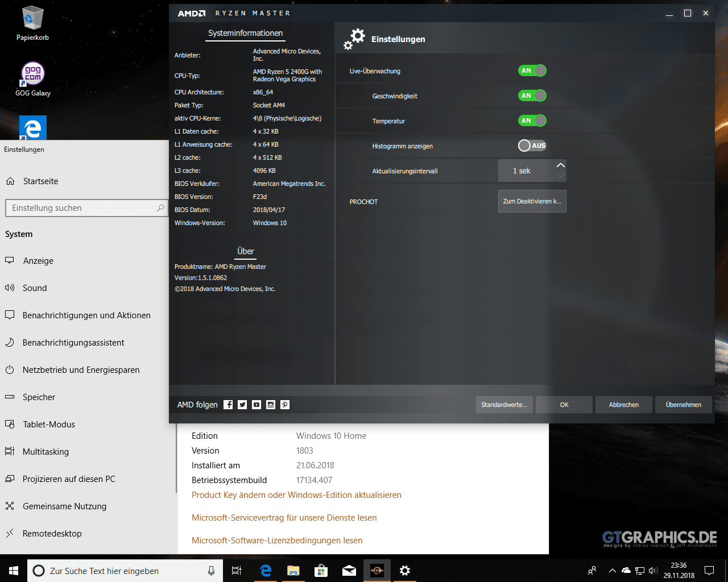
Task: Open Microsoft Store from the taskbar
Action: 321,571
